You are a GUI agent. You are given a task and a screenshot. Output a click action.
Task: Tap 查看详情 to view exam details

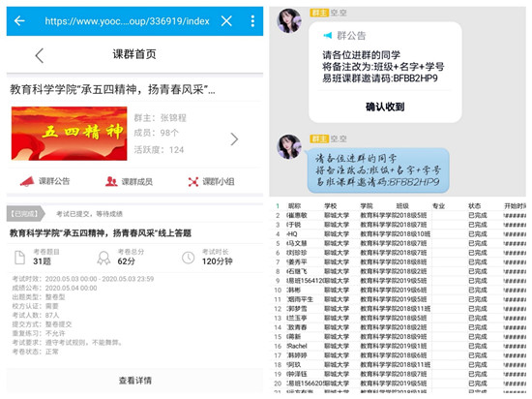(135, 381)
